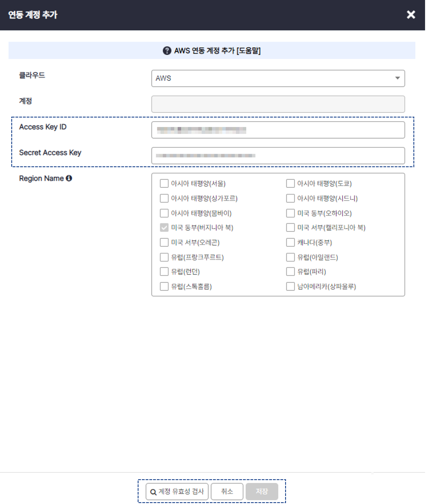Check 유럽(파리) region
The width and height of the screenshot is (426, 504).
[x=290, y=272]
